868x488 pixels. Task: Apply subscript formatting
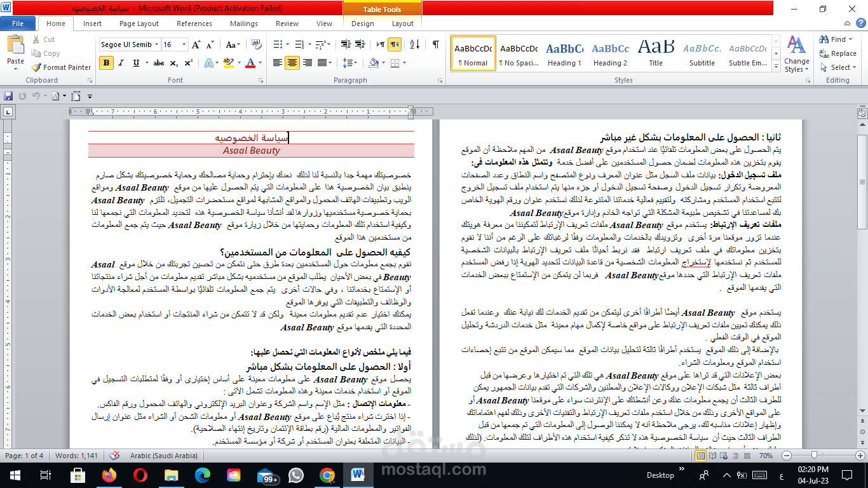click(x=175, y=63)
